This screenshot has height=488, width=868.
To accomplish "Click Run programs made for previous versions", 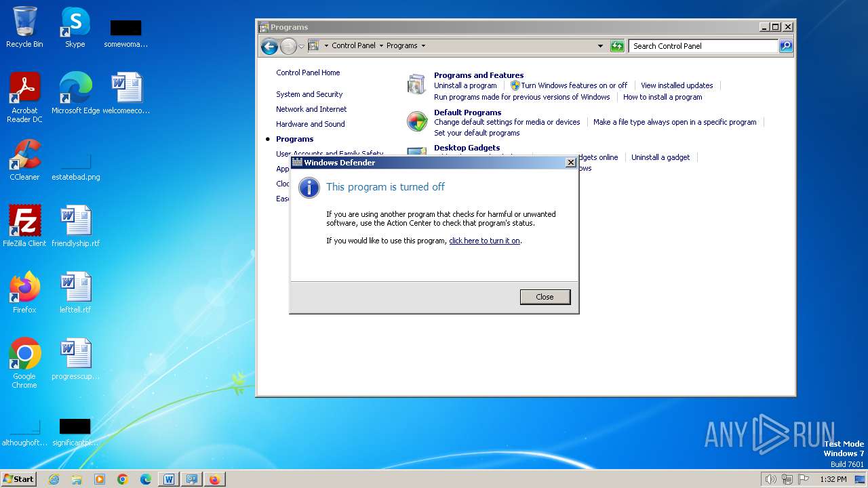I will point(522,97).
